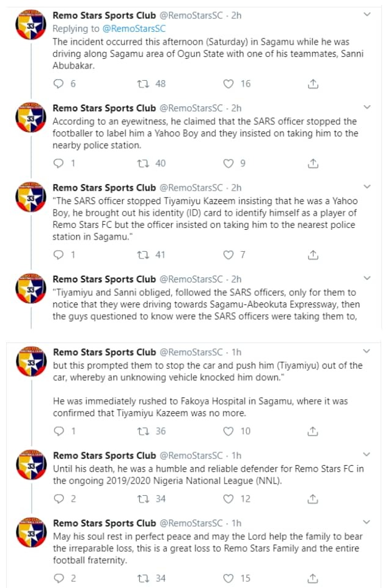Share the identity card tweet with 7 likes

coord(312,255)
